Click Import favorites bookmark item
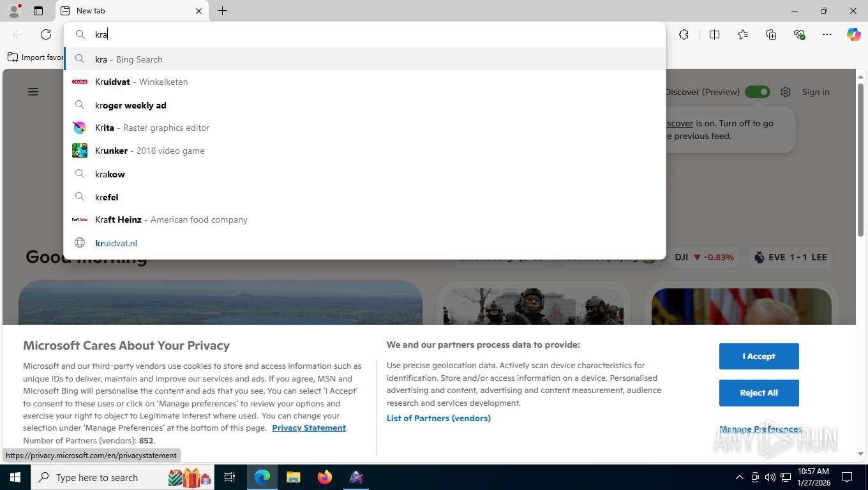Image resolution: width=868 pixels, height=490 pixels. 36,57
